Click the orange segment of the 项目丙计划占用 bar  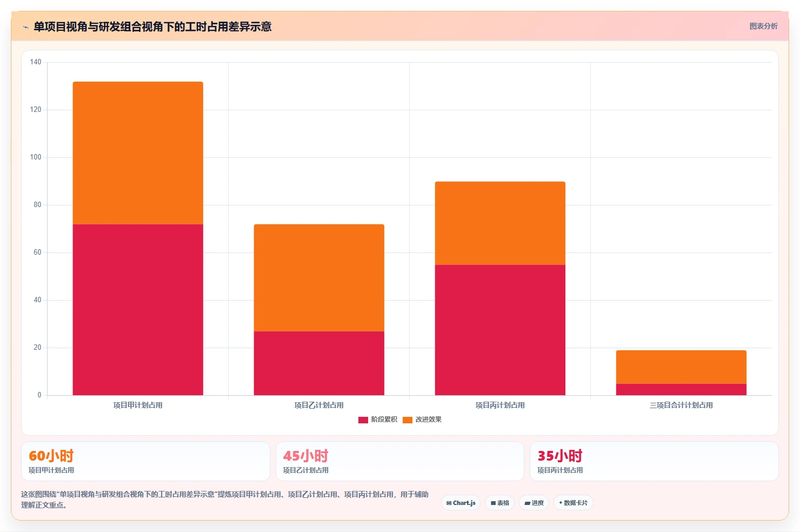pyautogui.click(x=500, y=223)
